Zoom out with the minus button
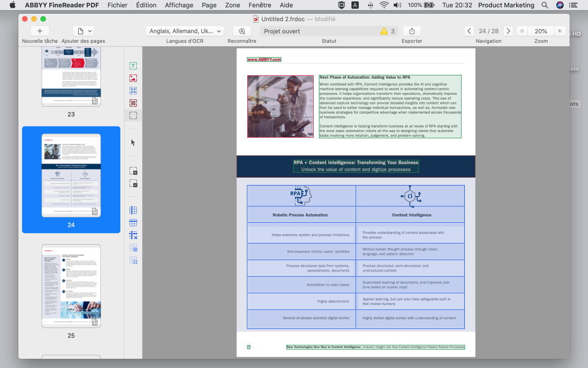This screenshot has height=368, width=588. 522,31
